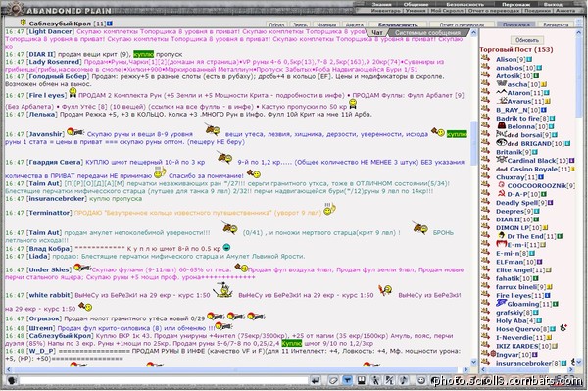Open info icon beside Саблезубый Крол name
The image size is (588, 391).
point(110,24)
